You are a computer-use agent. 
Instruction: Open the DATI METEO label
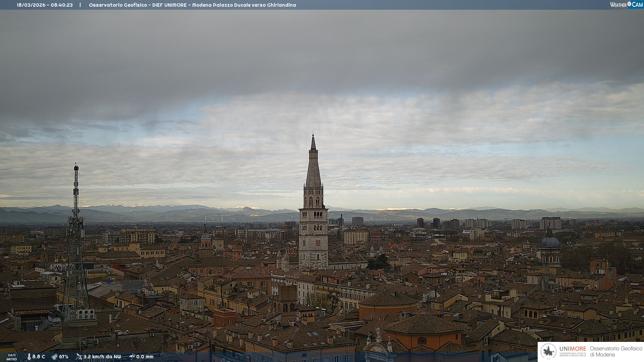coord(12,357)
